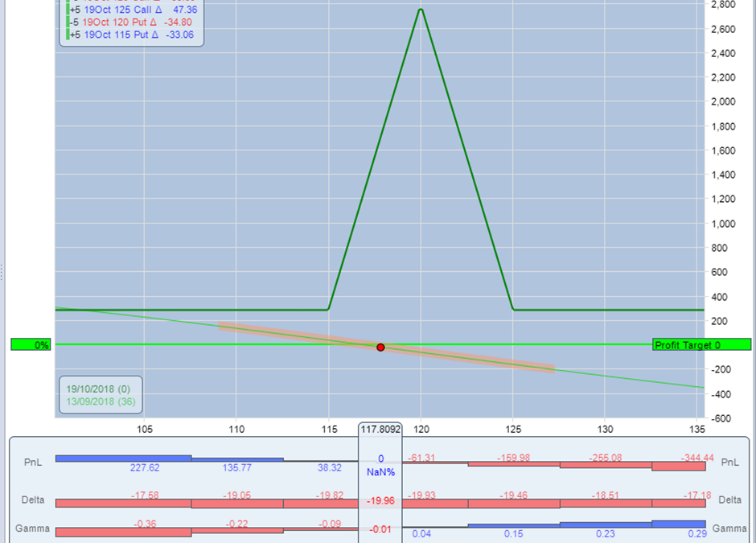The height and width of the screenshot is (543, 756).
Task: Click the peak of the expiration payoff curve
Action: [421, 9]
